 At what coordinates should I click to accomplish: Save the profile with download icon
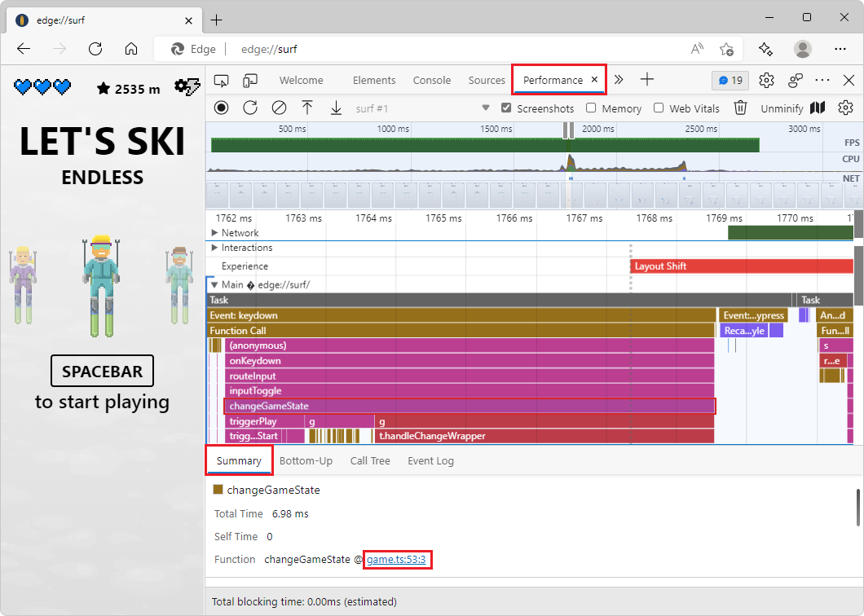(336, 108)
